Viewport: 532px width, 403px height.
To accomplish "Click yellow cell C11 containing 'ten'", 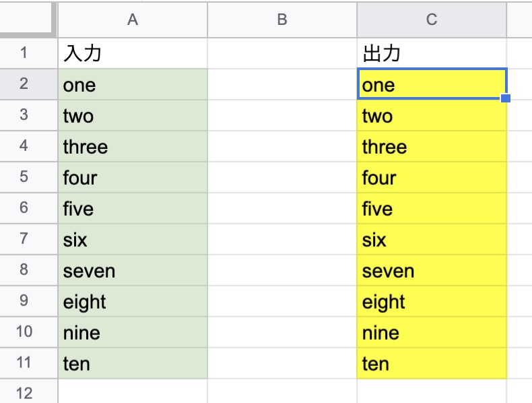I will [x=432, y=363].
